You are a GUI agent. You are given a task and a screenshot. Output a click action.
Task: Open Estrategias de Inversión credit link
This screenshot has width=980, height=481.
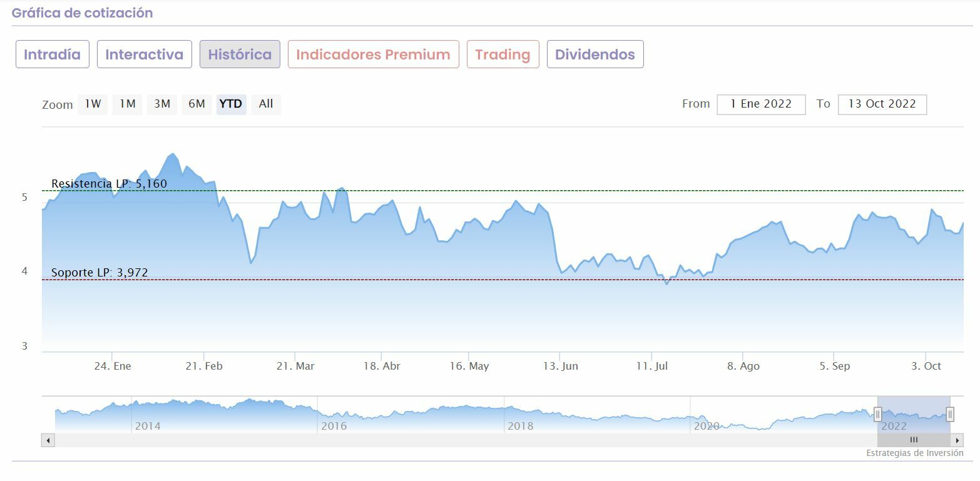tap(914, 453)
